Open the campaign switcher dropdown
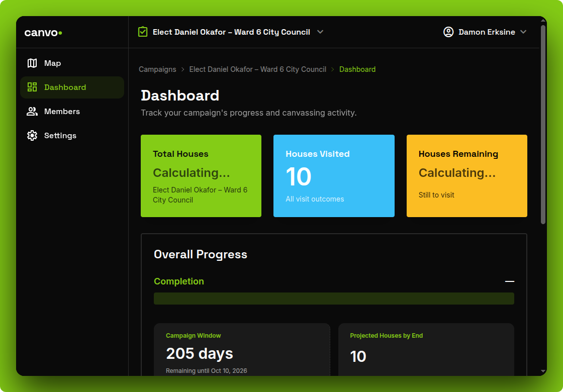Image resolution: width=563 pixels, height=392 pixels. pyautogui.click(x=320, y=32)
